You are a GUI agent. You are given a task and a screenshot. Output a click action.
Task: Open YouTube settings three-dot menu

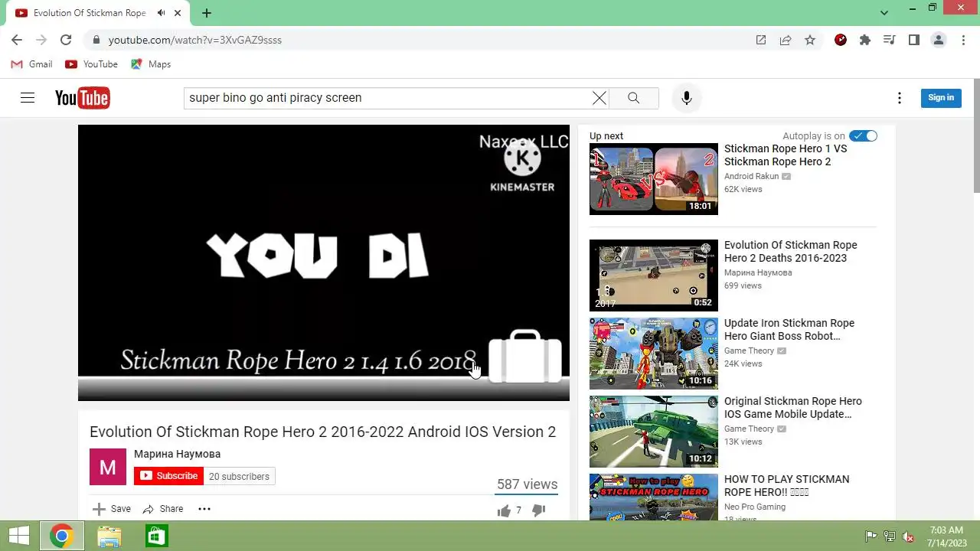point(900,98)
